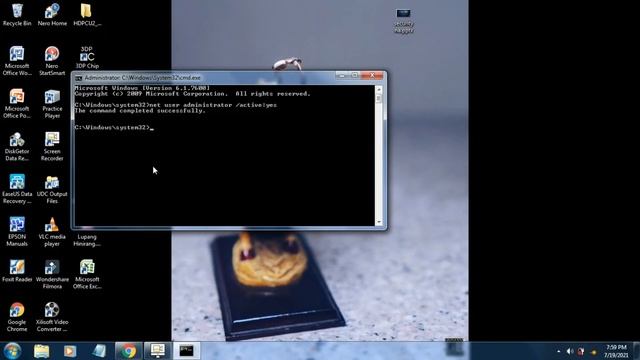Screen dimensions: 640x360
Task: Click the Microsoft Windows version line
Action: [142, 88]
